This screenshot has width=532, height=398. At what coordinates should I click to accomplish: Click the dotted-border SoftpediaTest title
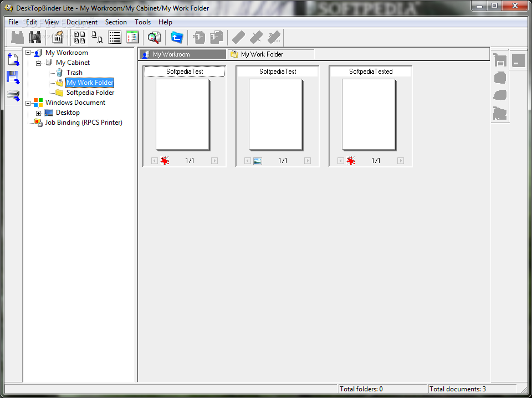[x=185, y=72]
